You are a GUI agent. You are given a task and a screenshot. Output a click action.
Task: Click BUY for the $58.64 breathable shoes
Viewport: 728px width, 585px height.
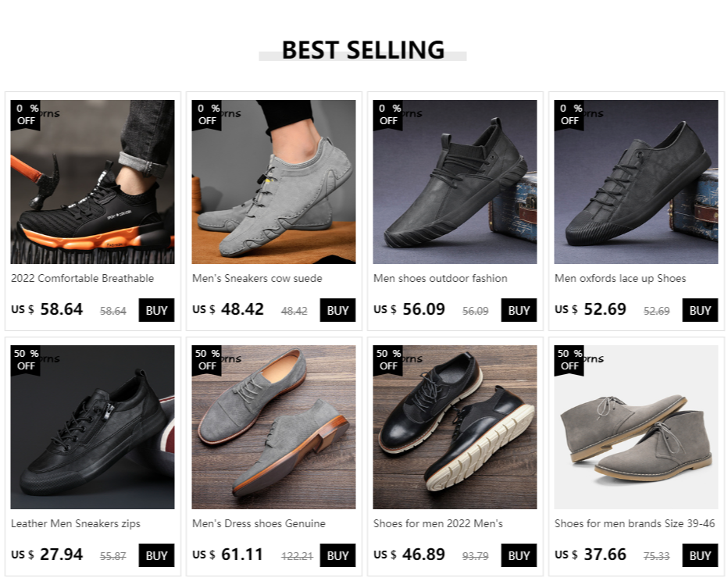coord(156,310)
